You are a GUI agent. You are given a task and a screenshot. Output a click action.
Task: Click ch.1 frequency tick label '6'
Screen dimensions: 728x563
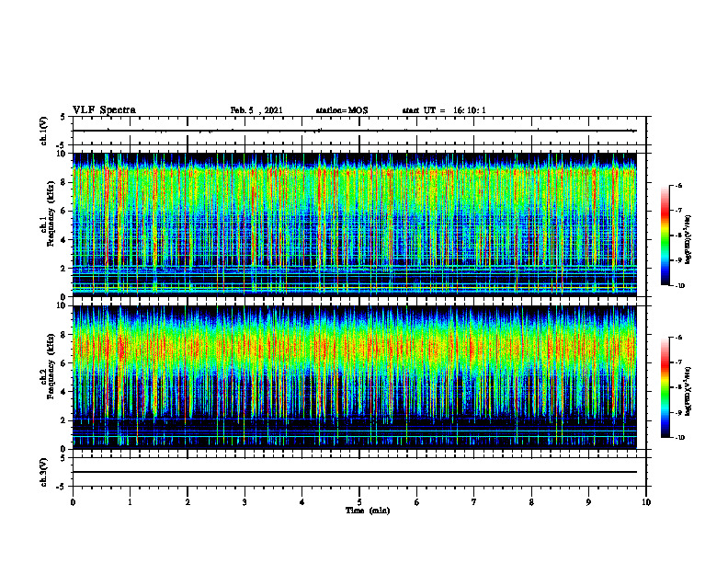coord(63,212)
